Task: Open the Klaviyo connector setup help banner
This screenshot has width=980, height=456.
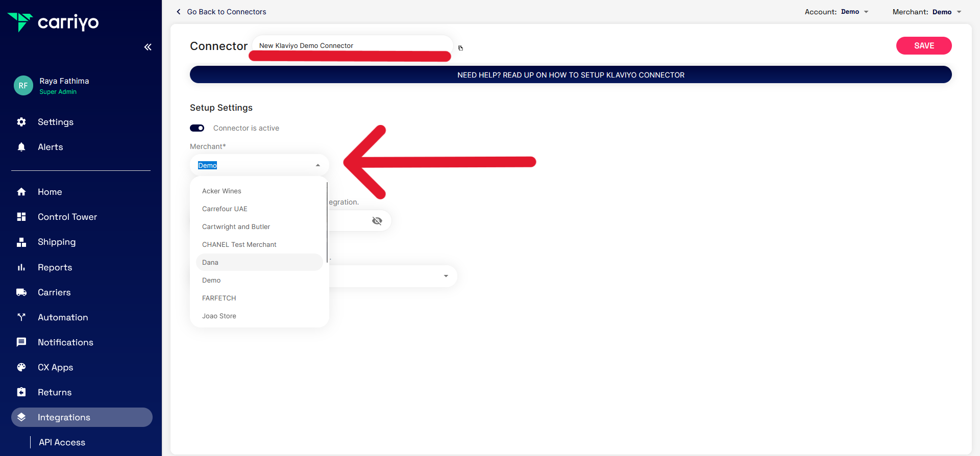Action: point(571,74)
